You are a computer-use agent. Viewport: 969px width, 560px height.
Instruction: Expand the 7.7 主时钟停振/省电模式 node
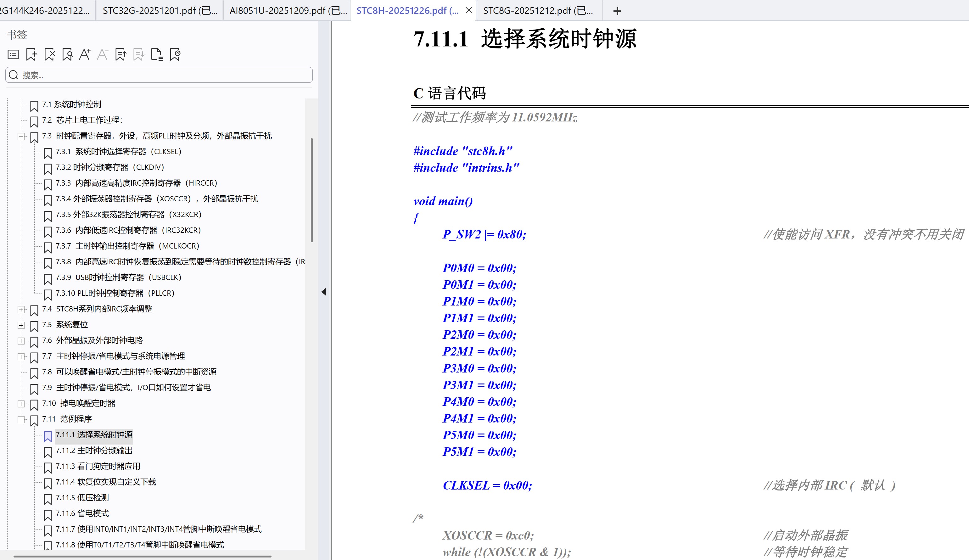click(21, 357)
